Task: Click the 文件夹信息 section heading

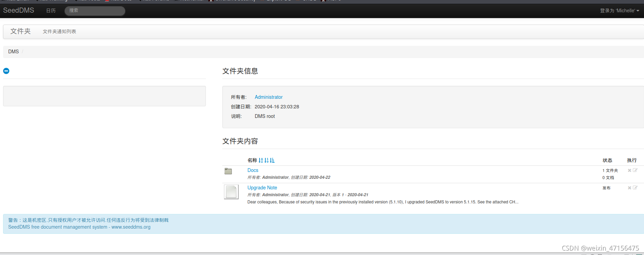Action: [x=240, y=71]
